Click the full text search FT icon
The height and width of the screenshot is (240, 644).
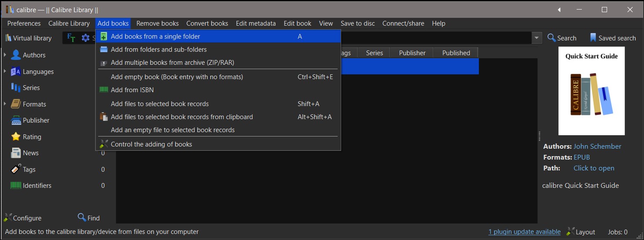[x=71, y=38]
